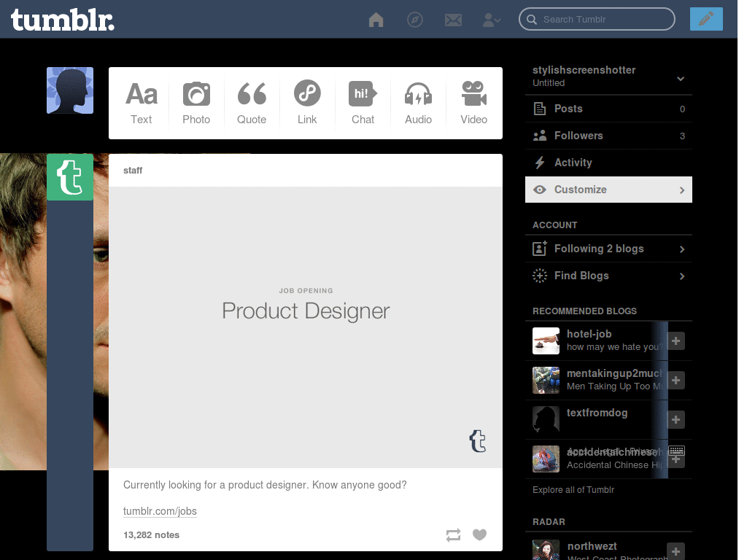Open the Inbox envelope icon

tap(453, 20)
